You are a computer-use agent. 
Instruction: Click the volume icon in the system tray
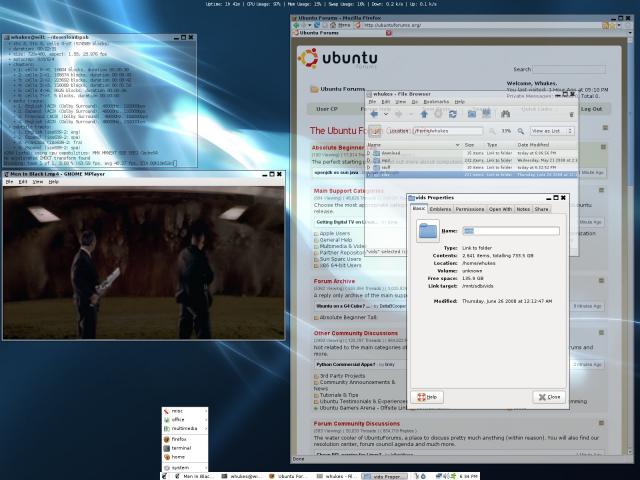446,476
